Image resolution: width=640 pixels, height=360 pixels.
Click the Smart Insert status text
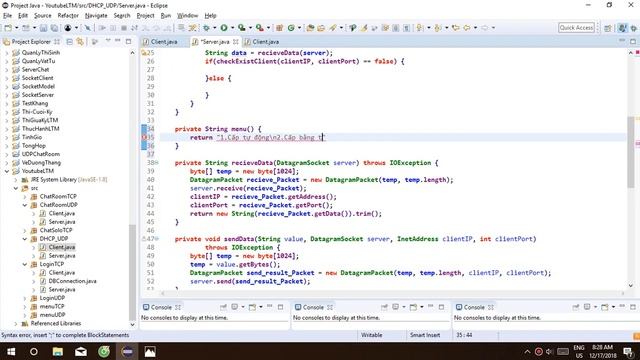click(425, 335)
